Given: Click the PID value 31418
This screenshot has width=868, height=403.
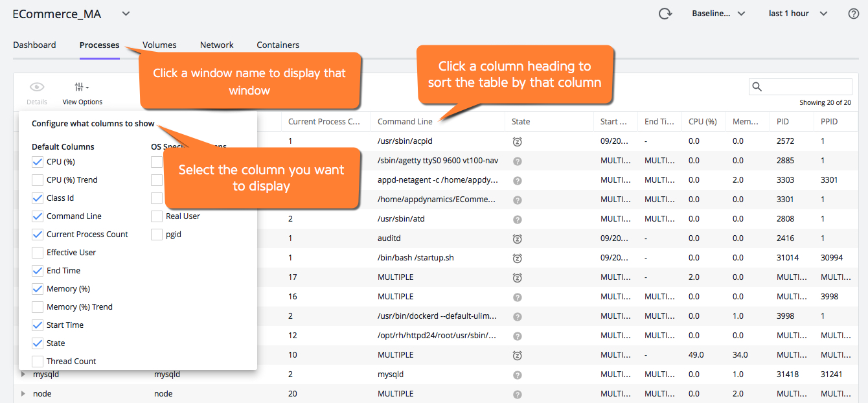Looking at the screenshot, I should pos(788,374).
